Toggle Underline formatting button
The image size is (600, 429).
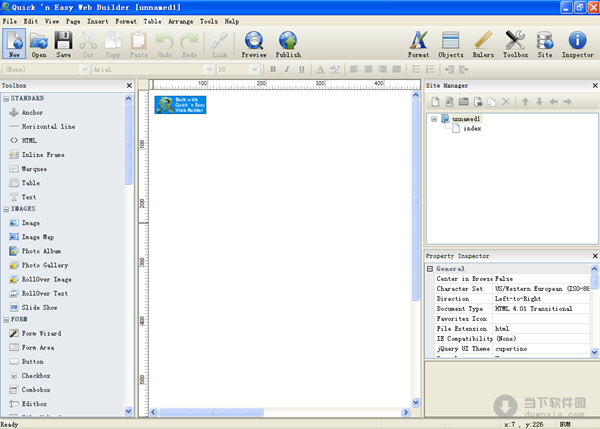(x=302, y=69)
